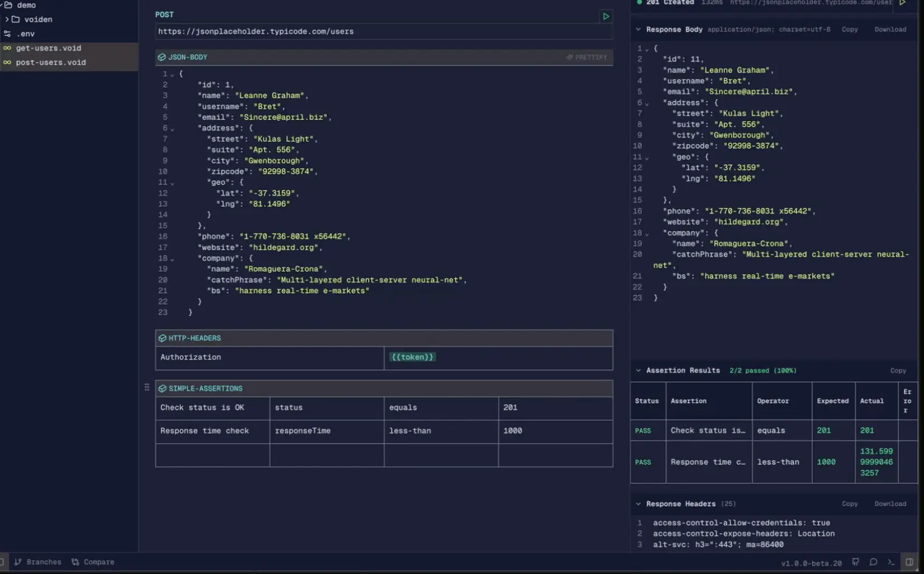
Task: Fold line 1 of the JSON request body
Action: (x=172, y=74)
